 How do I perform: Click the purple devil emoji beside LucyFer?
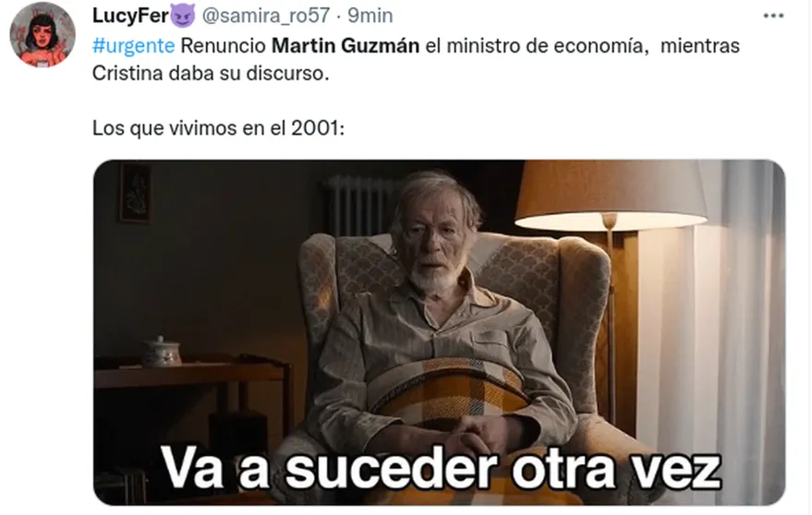point(183,16)
